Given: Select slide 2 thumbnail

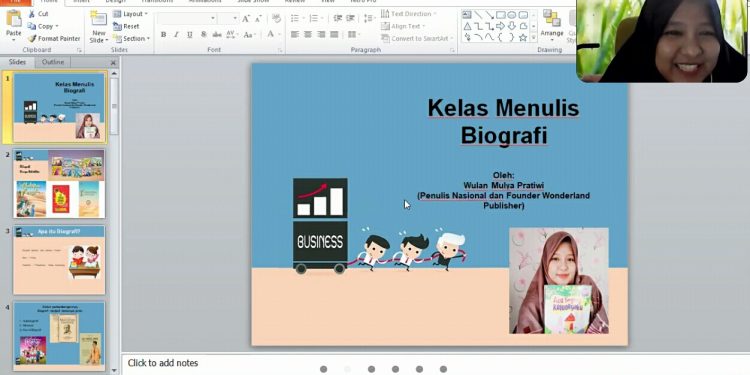Looking at the screenshot, I should pos(59,184).
